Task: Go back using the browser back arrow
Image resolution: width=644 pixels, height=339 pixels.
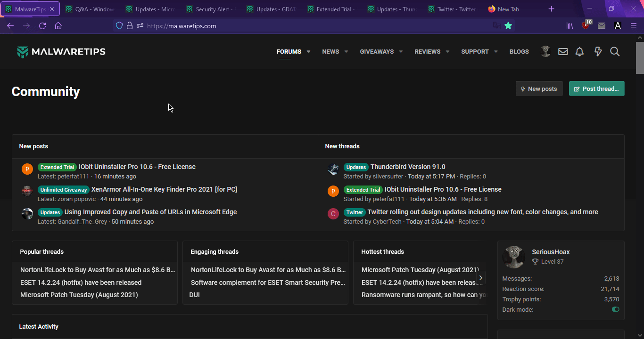Action: [x=10, y=26]
